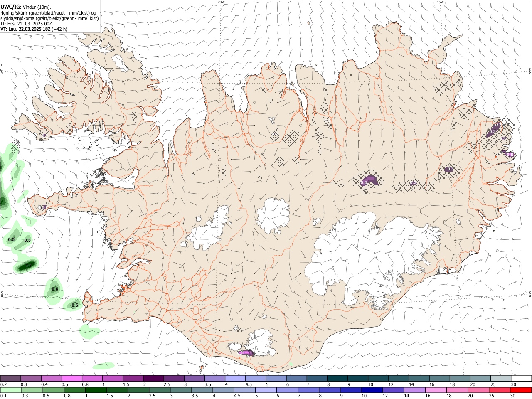Pick the 0.5–0.8 green swatch in lower legend

(53, 390)
